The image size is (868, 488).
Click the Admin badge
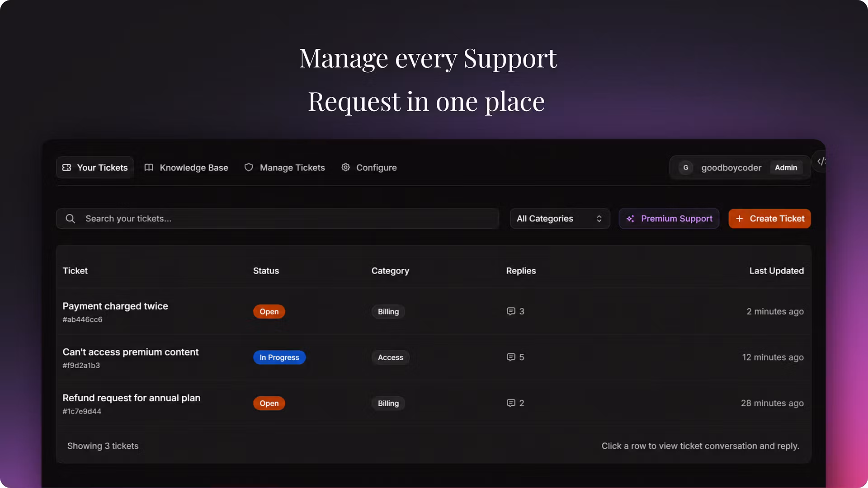(x=786, y=168)
